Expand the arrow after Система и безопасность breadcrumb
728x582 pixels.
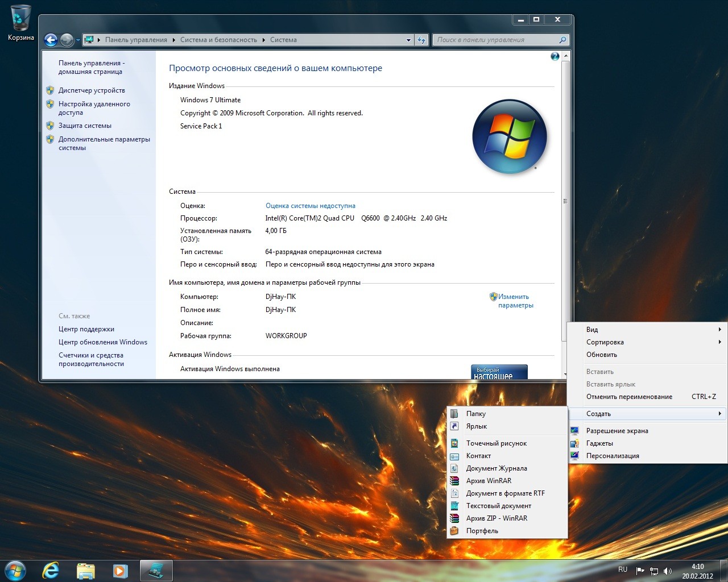(x=263, y=40)
